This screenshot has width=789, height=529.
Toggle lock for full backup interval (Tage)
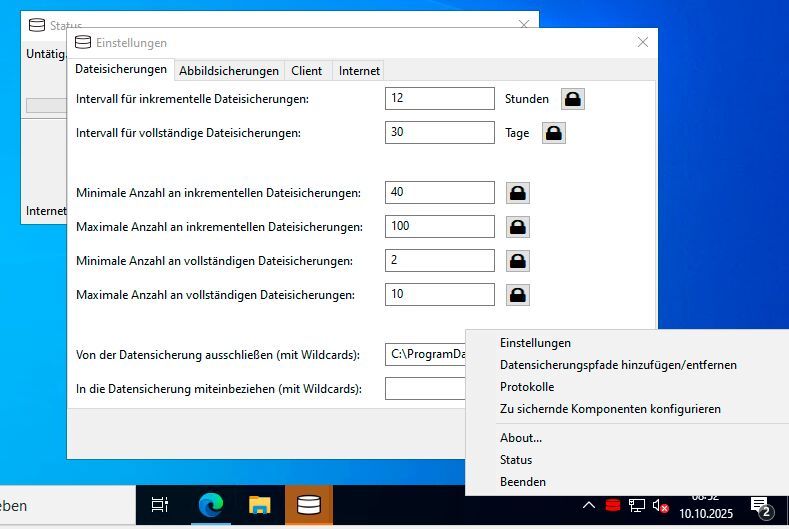(x=554, y=133)
